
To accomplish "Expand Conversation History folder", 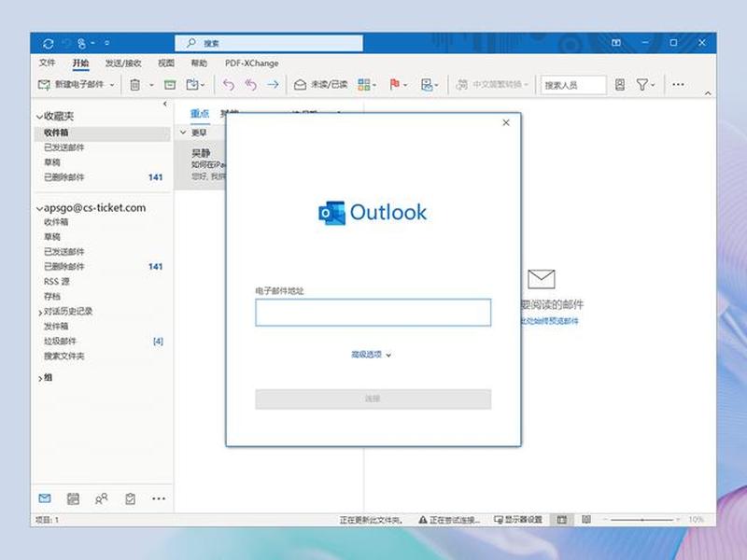I will [x=40, y=313].
